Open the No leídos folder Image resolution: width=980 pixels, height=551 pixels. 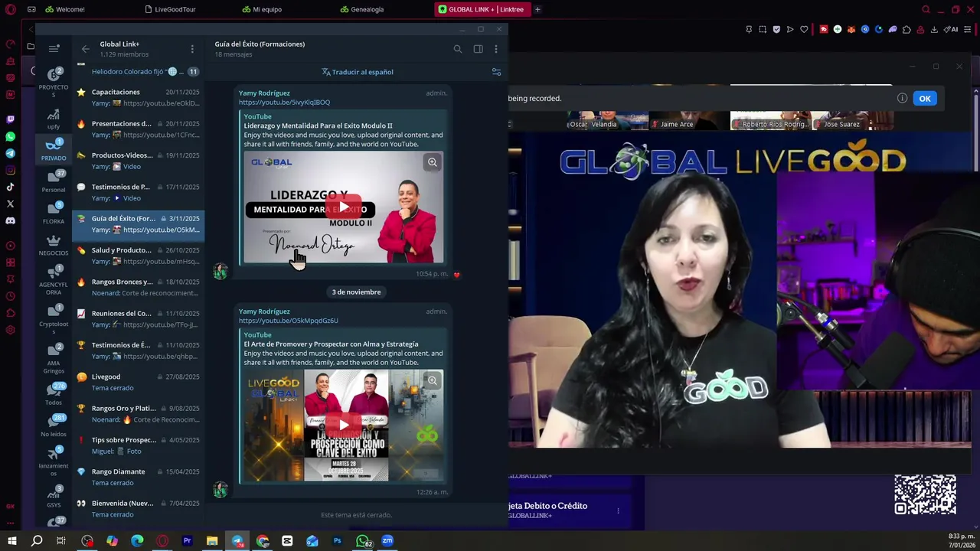(54, 426)
